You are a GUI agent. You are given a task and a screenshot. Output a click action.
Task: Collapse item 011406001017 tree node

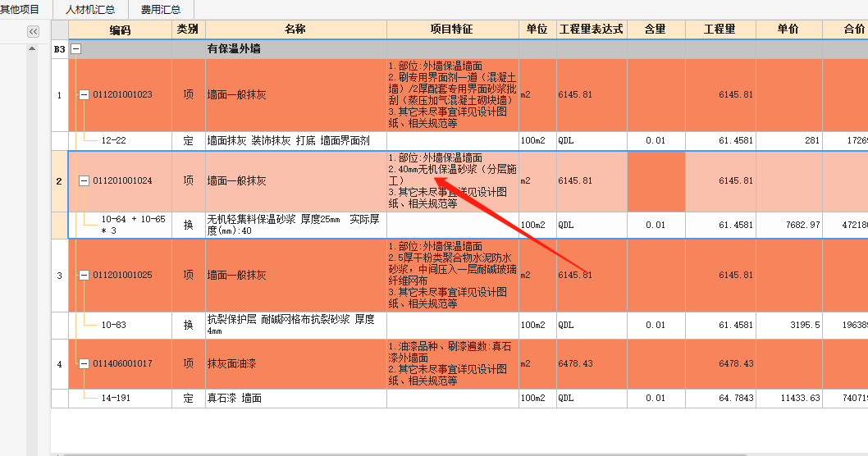pos(84,363)
